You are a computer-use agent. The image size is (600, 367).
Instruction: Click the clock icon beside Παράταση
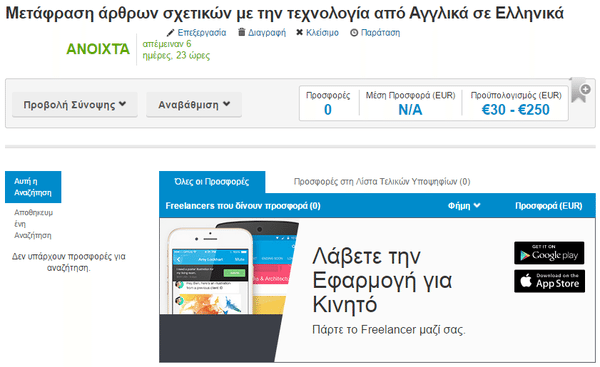coord(354,33)
